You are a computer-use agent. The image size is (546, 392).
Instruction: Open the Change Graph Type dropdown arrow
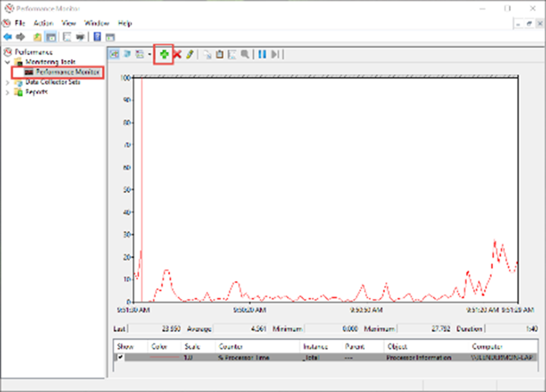[x=150, y=54]
